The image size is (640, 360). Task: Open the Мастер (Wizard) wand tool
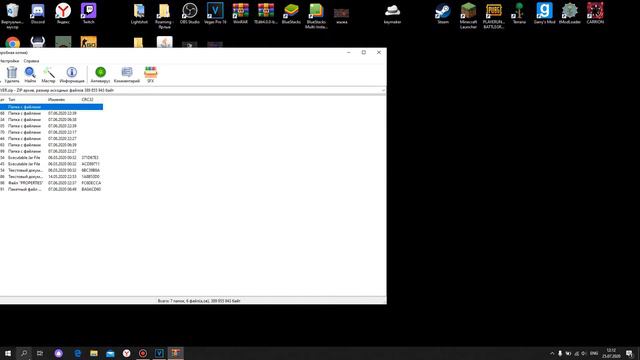48,75
